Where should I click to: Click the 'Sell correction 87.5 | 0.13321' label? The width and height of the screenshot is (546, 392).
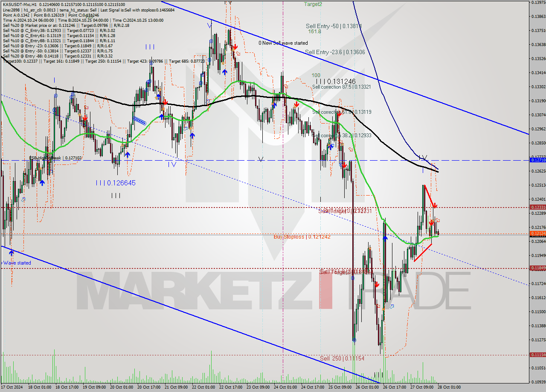point(341,86)
